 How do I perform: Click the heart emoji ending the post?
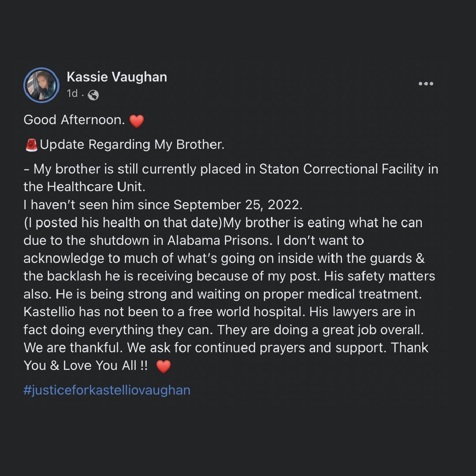[x=164, y=366]
